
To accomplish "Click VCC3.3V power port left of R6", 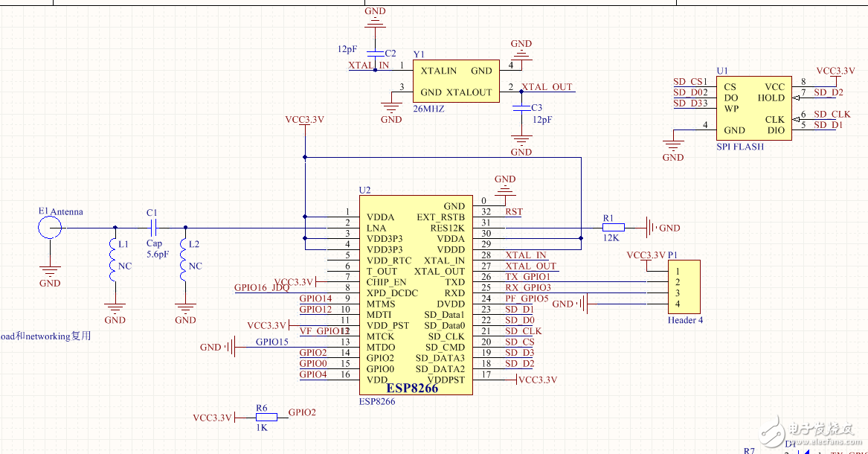I will (213, 418).
